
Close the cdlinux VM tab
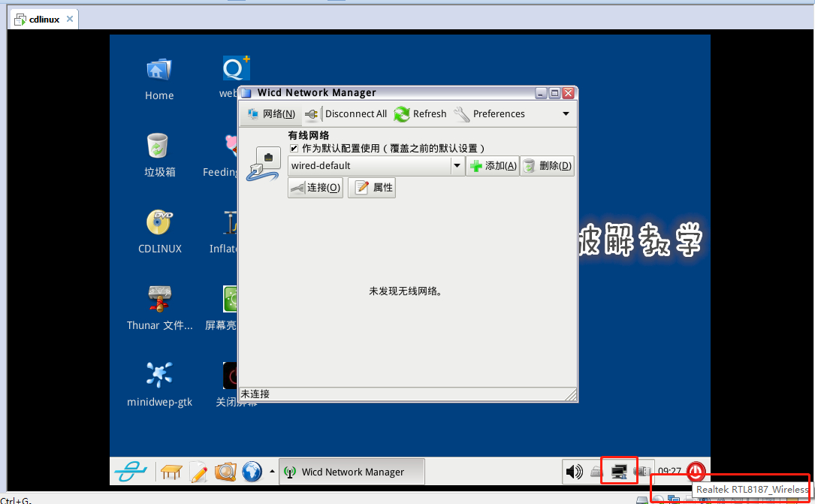[70, 19]
